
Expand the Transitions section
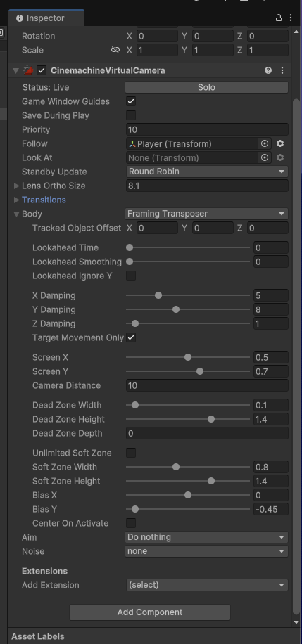click(x=44, y=200)
